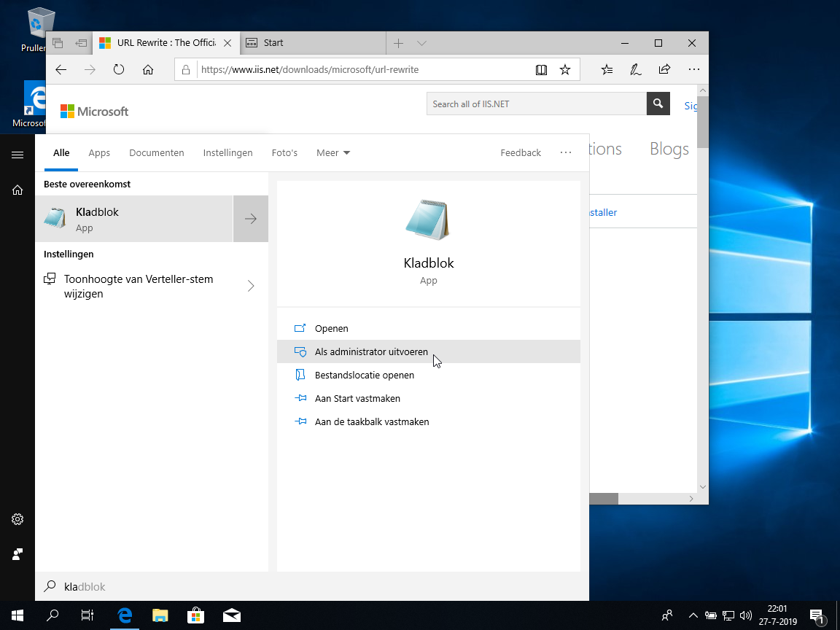Switch to the Documenten search tab
840x630 pixels.
point(157,152)
